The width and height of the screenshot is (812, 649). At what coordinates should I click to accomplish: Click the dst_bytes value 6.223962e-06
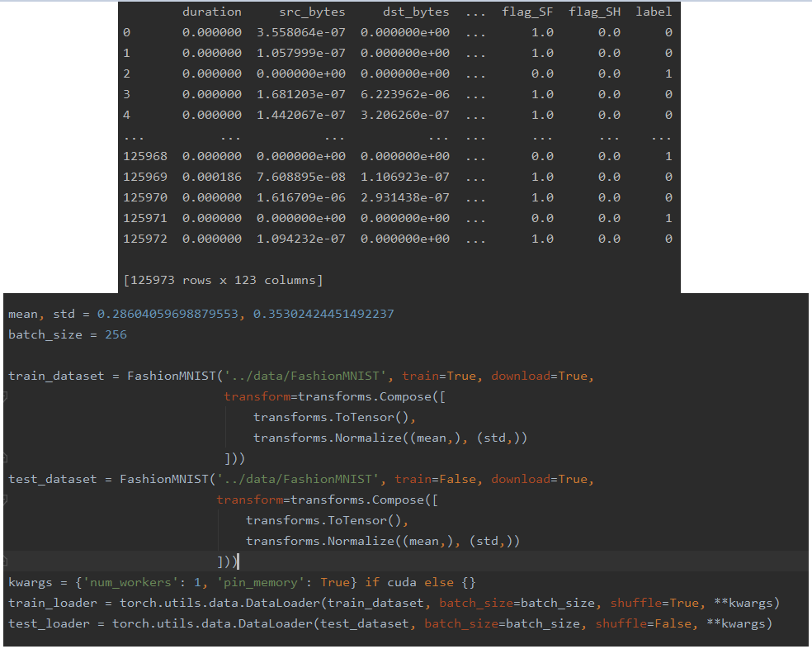(x=405, y=95)
